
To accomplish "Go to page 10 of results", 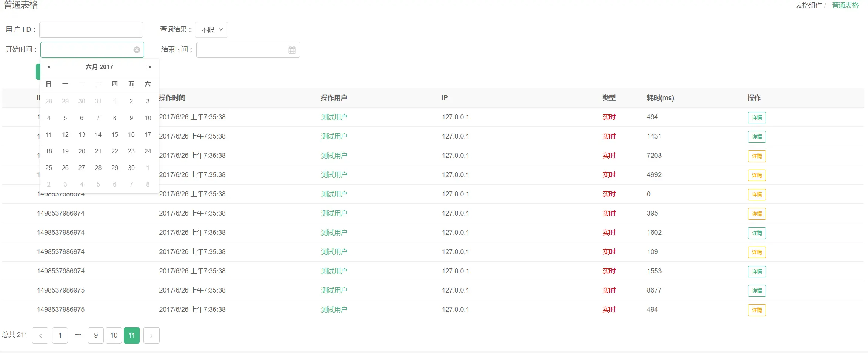I will 114,335.
